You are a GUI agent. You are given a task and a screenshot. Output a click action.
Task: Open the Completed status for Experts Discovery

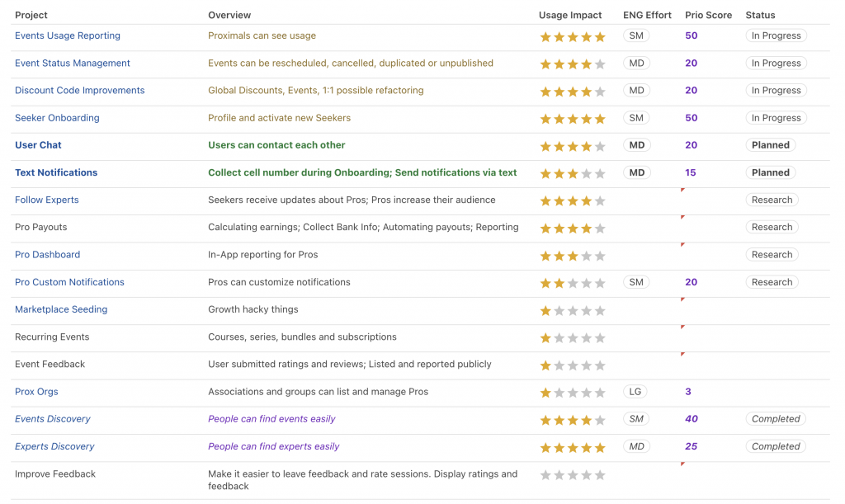click(776, 446)
